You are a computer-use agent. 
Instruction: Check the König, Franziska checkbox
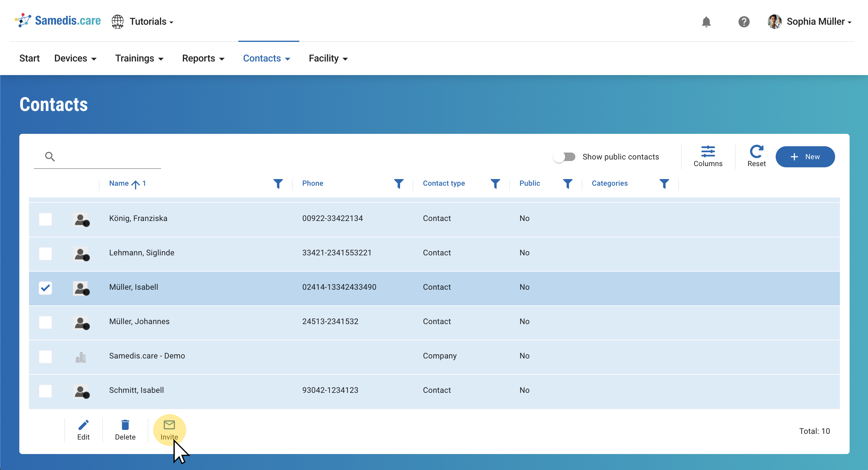pos(45,219)
